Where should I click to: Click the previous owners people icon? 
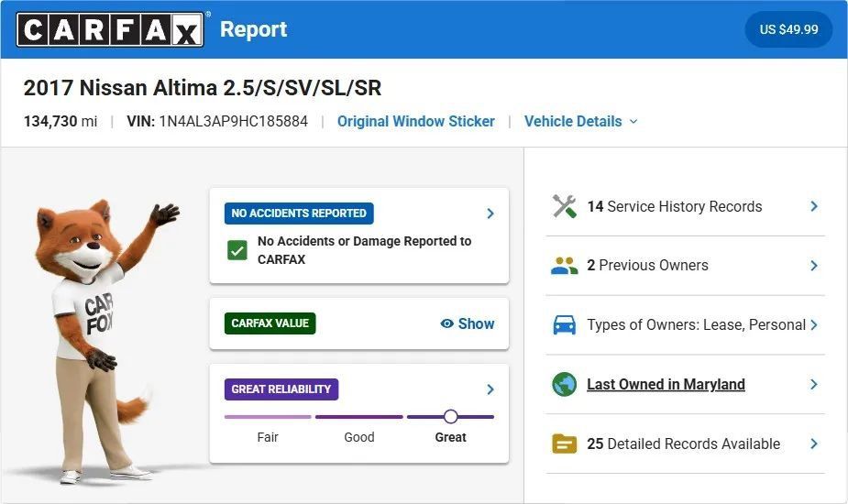[564, 266]
